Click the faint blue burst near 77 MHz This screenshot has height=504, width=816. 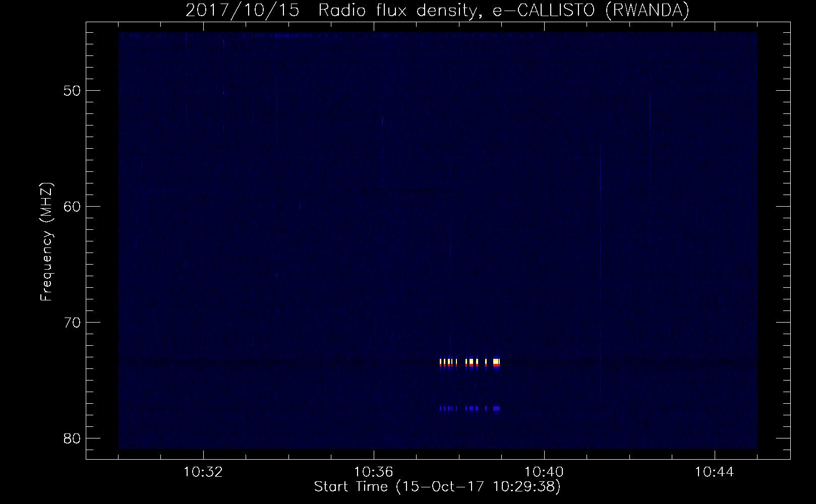pos(470,408)
